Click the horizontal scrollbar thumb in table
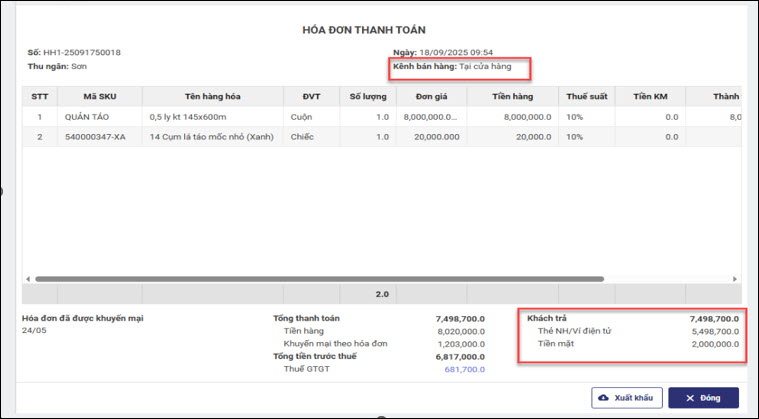 (x=318, y=279)
